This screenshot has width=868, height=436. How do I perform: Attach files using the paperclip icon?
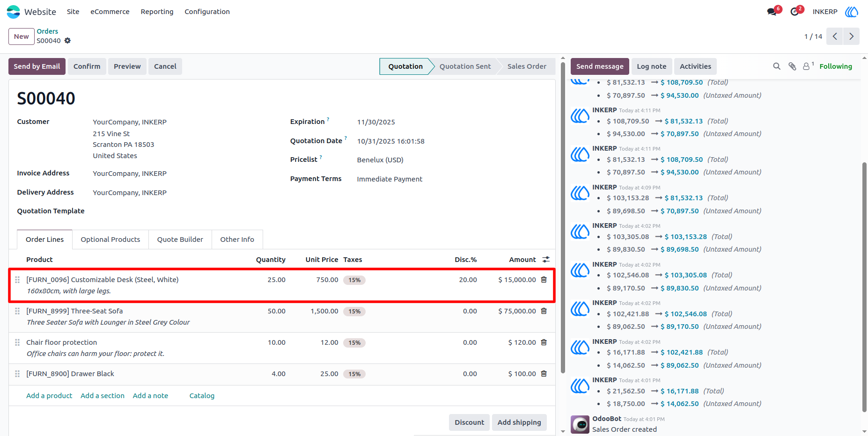tap(792, 66)
